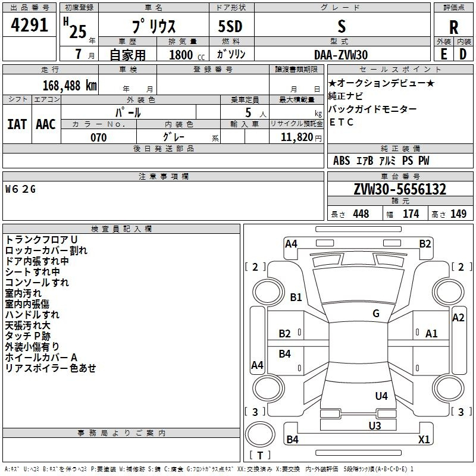Screen dimensions: 476x476
Task: Click the chassis number ZVW30-5656132
Action: point(400,189)
